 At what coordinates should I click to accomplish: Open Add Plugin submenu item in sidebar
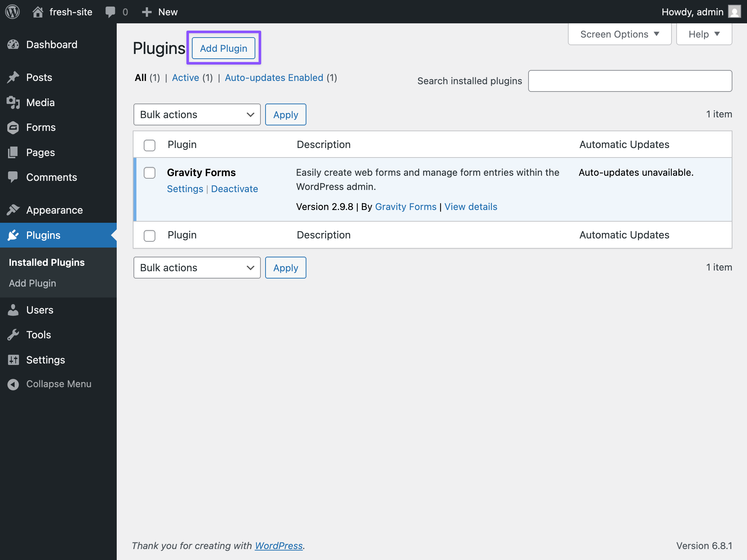click(x=32, y=283)
